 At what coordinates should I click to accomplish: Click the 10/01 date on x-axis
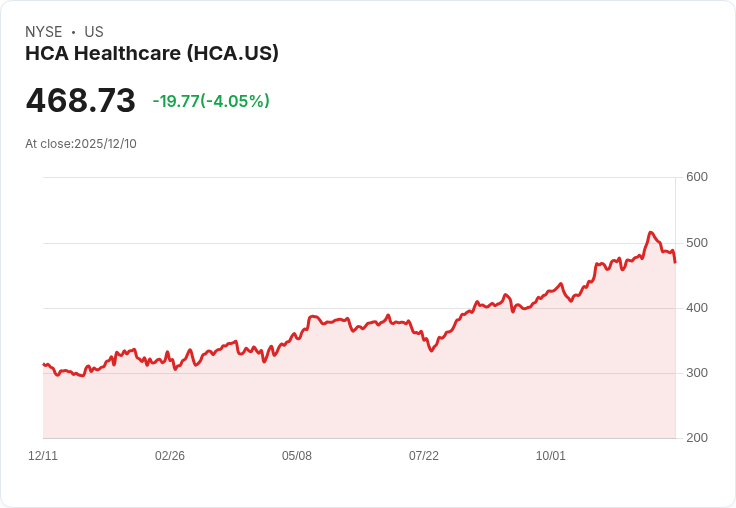coord(551,456)
